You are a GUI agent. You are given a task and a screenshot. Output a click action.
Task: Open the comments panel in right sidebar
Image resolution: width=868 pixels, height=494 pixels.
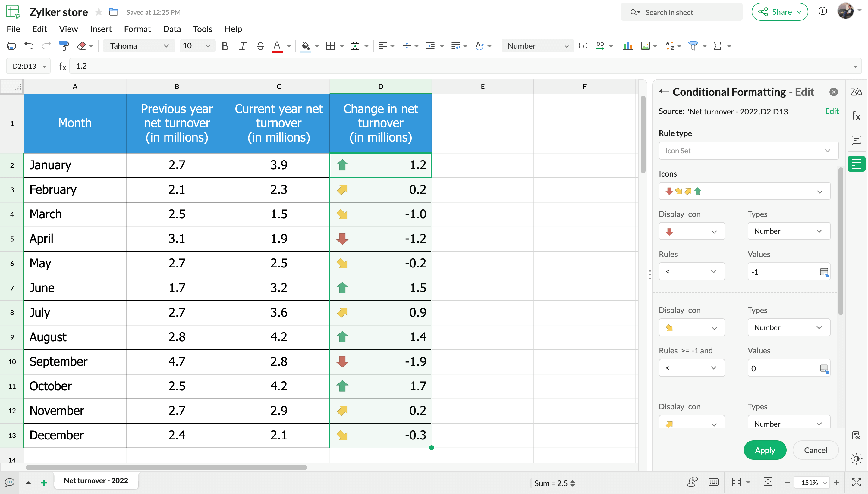pos(856,140)
